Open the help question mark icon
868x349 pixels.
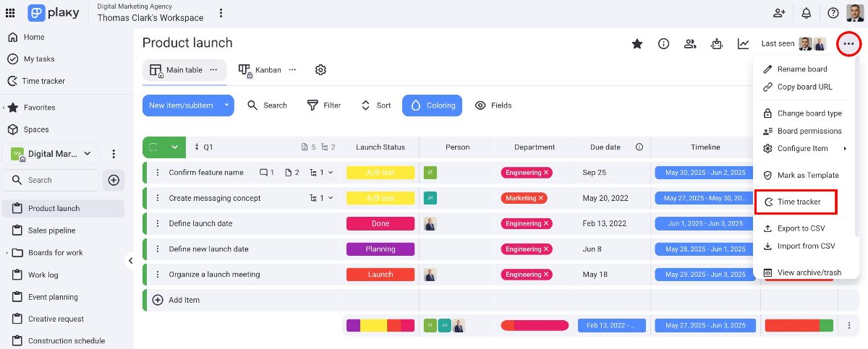click(x=833, y=12)
